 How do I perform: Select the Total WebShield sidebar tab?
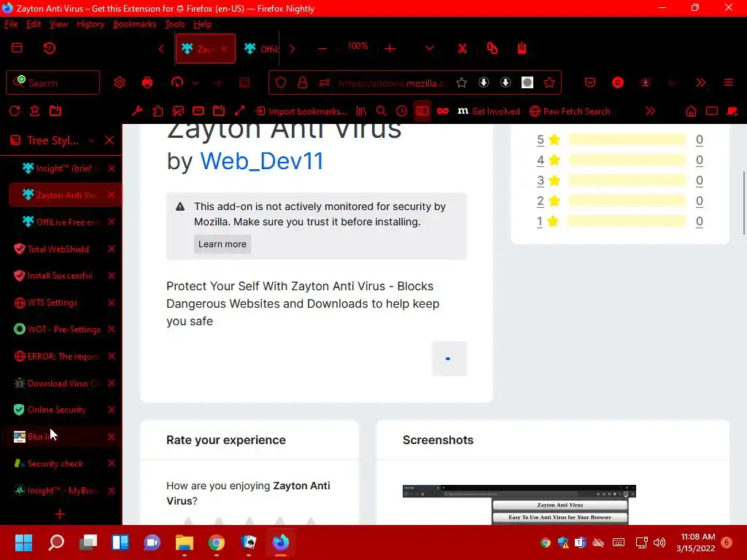58,249
